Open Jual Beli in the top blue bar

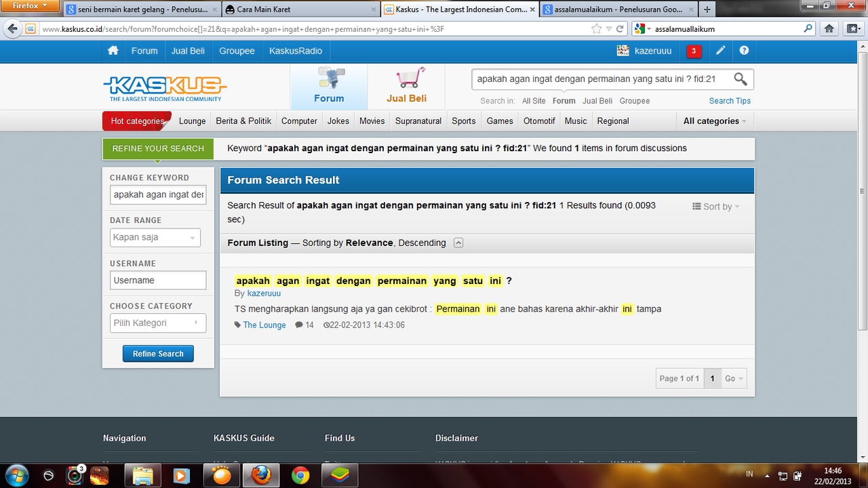click(188, 51)
